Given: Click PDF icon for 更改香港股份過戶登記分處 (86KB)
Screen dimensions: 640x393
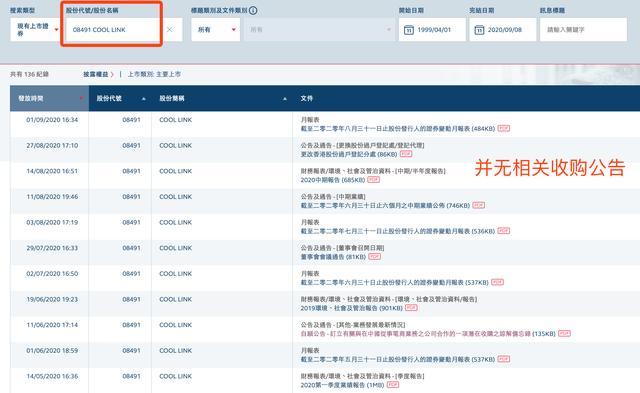Looking at the screenshot, I should 406,154.
